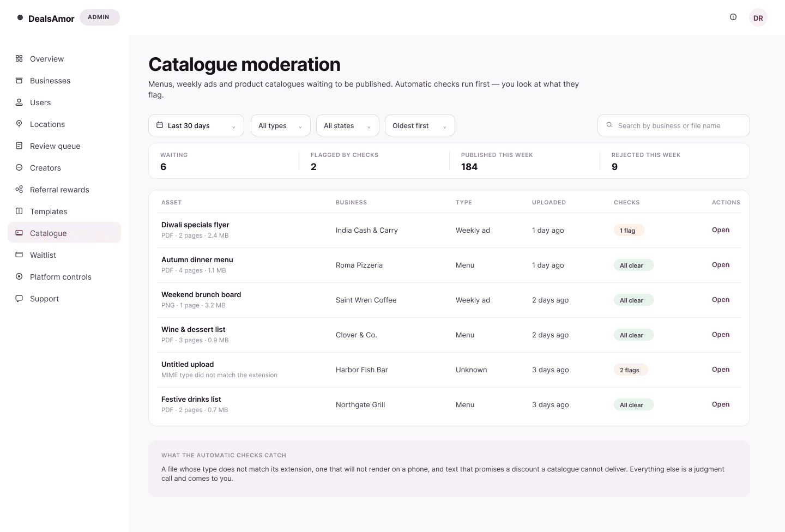Viewport: 785px width, 532px height.
Task: Select the Wine & dessert list asset name
Action: [x=193, y=329]
